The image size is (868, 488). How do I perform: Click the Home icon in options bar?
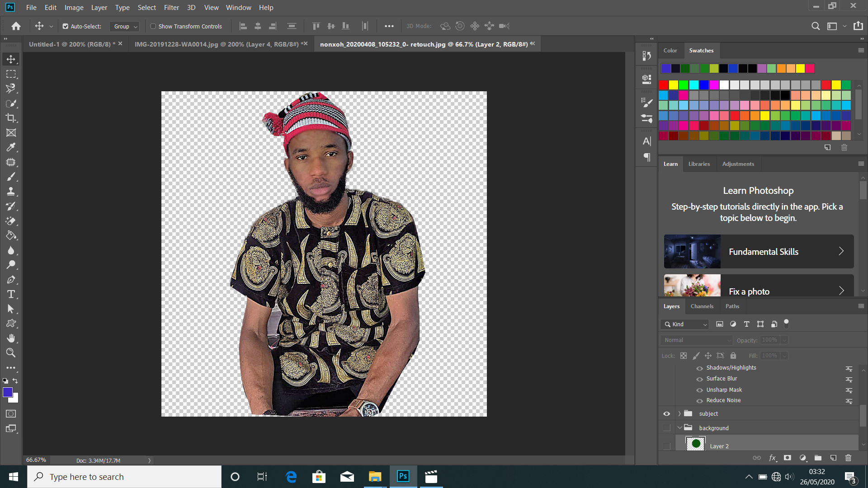pos(16,26)
